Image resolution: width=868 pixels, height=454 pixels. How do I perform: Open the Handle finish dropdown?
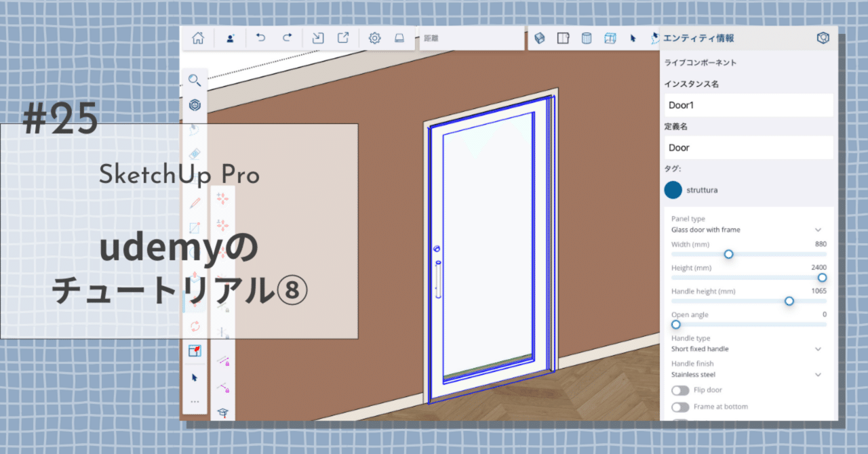click(817, 374)
